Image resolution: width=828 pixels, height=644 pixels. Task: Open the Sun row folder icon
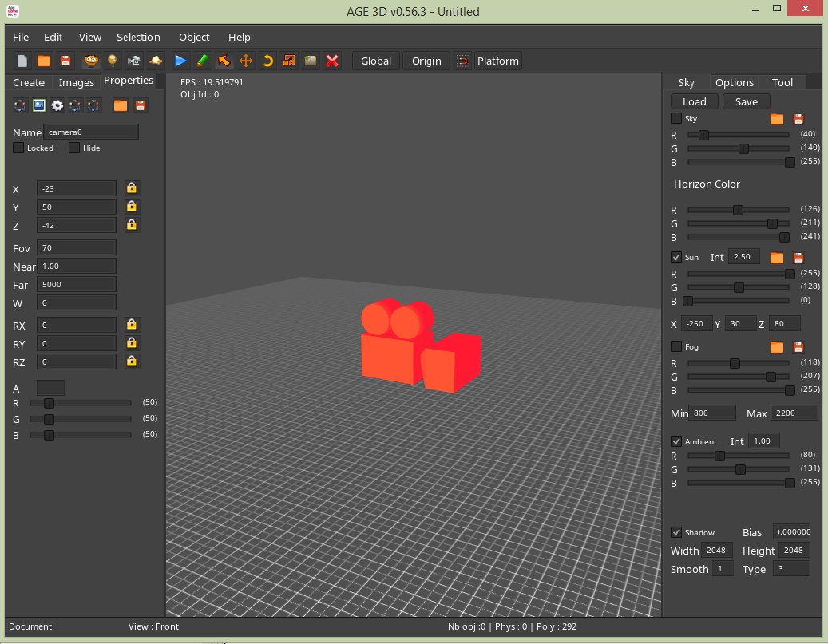[x=777, y=258]
